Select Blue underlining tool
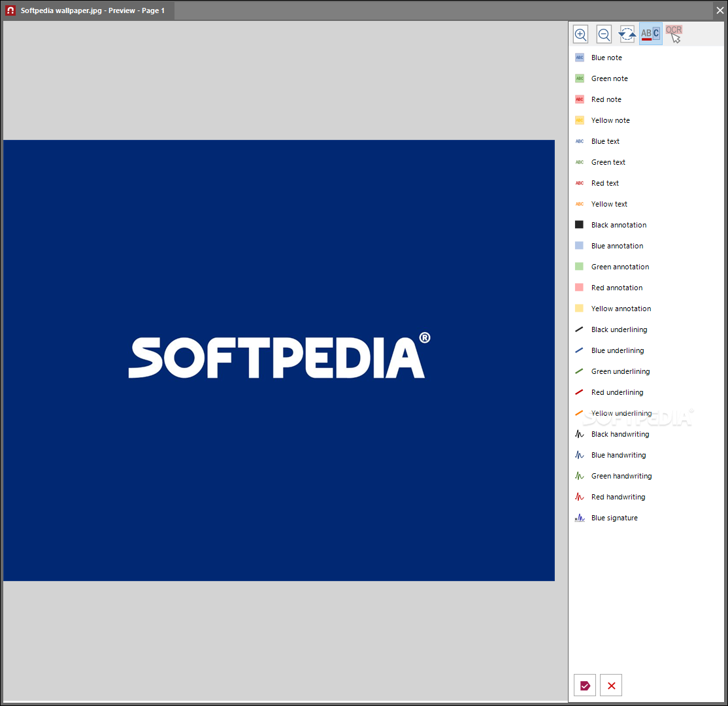This screenshot has height=706, width=728. (610, 350)
